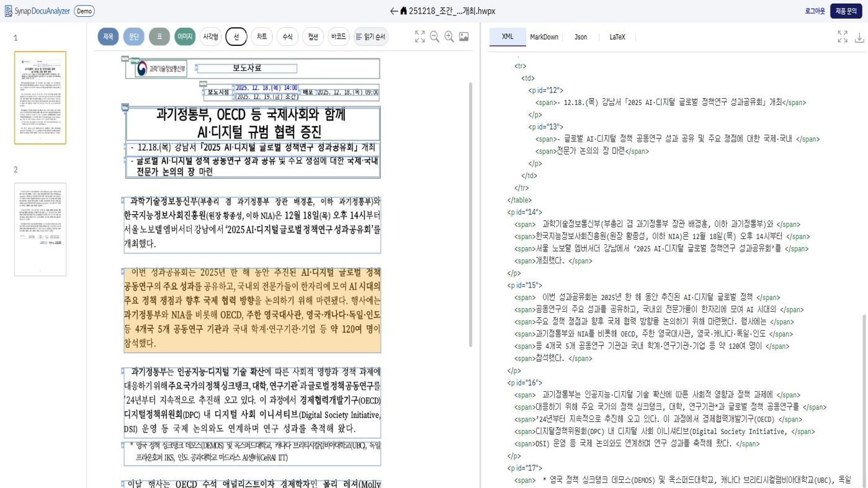Click the back arrow beside the filename

(x=393, y=11)
